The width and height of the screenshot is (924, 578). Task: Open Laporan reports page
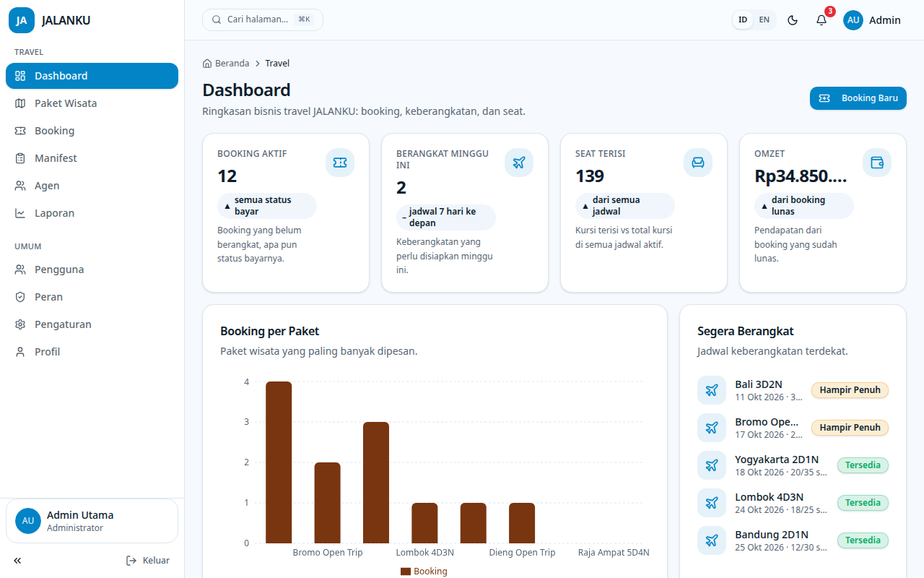(x=92, y=213)
